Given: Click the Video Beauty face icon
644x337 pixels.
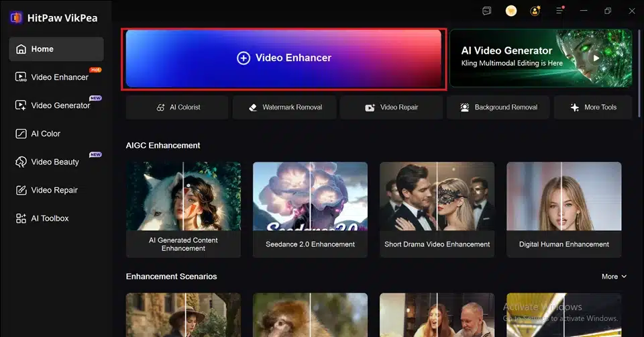Looking at the screenshot, I should coord(21,162).
